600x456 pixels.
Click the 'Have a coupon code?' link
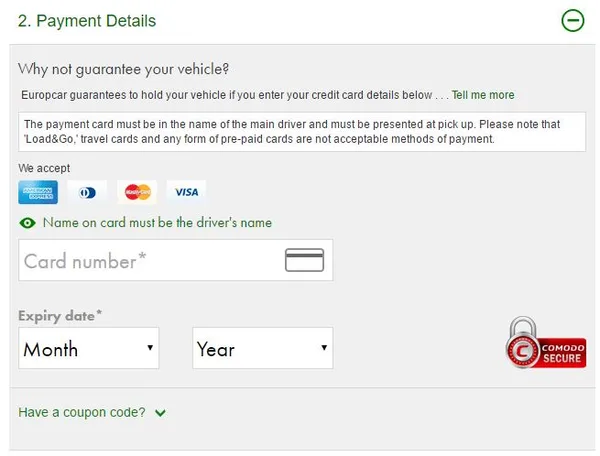click(x=82, y=412)
